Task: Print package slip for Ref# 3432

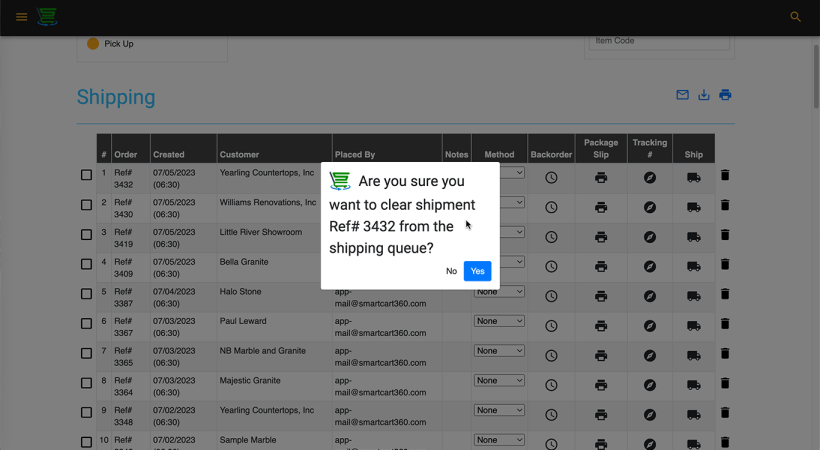Action: pos(601,178)
